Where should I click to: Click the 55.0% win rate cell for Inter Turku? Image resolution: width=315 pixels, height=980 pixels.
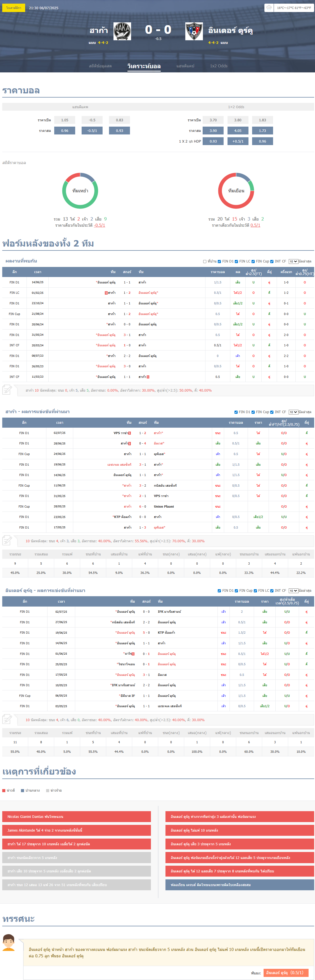15,752
